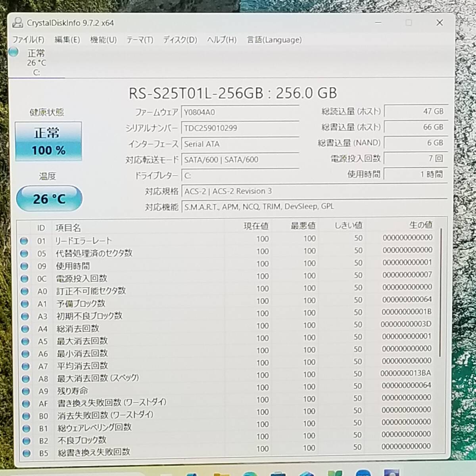This screenshot has width=476, height=476.
Task: Click the status dot for row B5
Action: tap(27, 453)
